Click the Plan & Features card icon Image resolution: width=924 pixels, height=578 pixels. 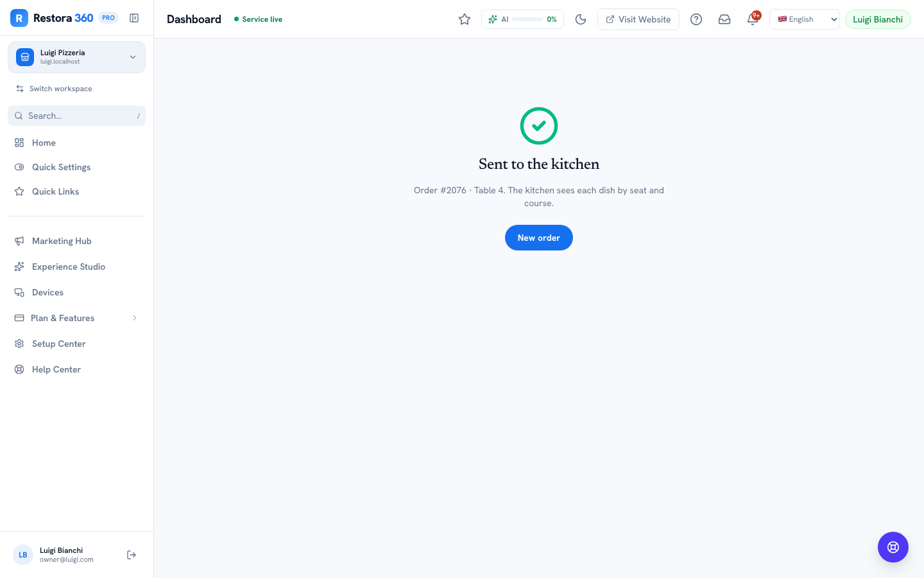pos(19,318)
